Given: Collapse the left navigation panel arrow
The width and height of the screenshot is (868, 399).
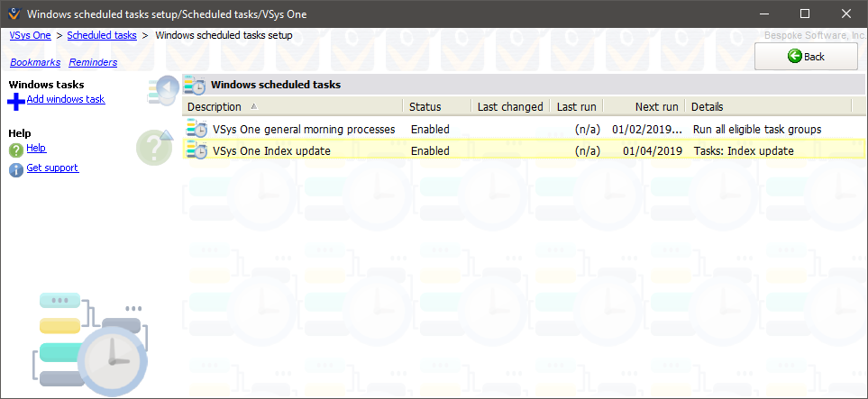Looking at the screenshot, I should pos(165,88).
